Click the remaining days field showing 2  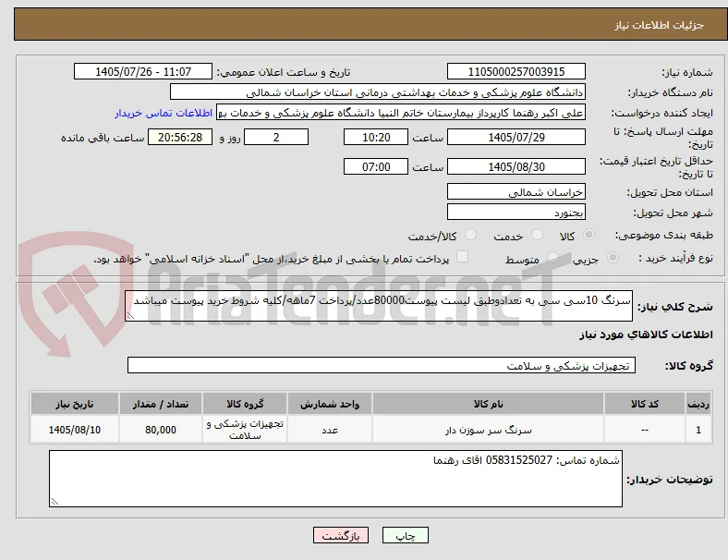(276, 137)
